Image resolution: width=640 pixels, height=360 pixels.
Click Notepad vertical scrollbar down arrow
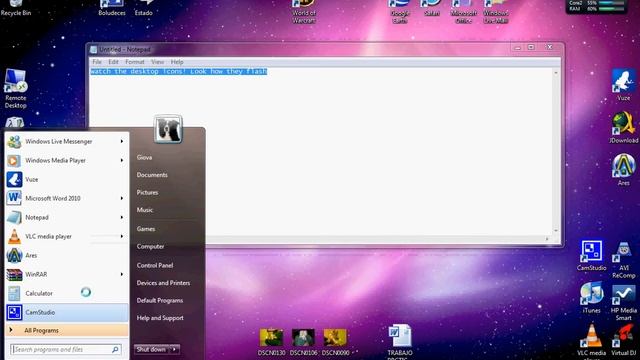(556, 231)
